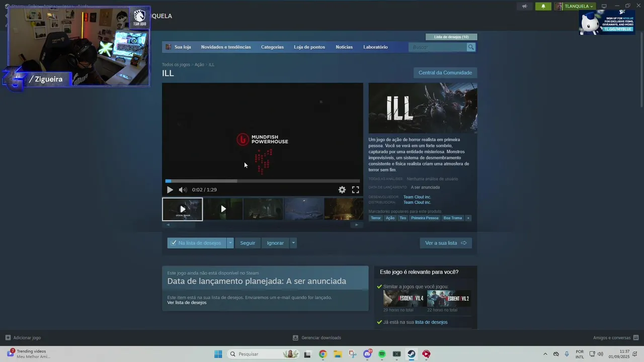
Task: Select the 'Terror' tag
Action: pyautogui.click(x=376, y=218)
